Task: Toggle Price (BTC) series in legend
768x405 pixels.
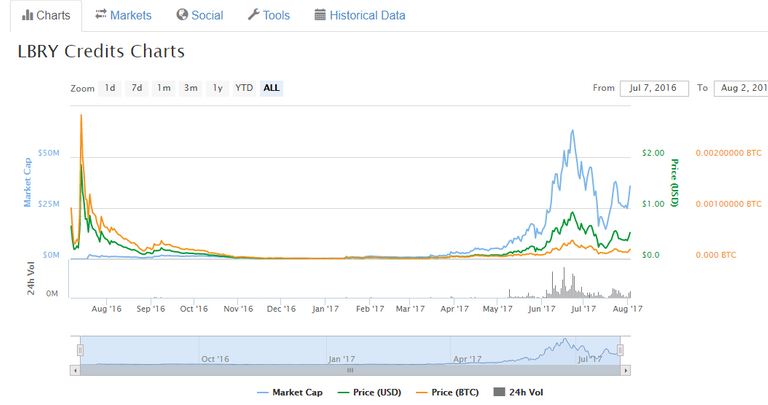Action: tap(447, 392)
